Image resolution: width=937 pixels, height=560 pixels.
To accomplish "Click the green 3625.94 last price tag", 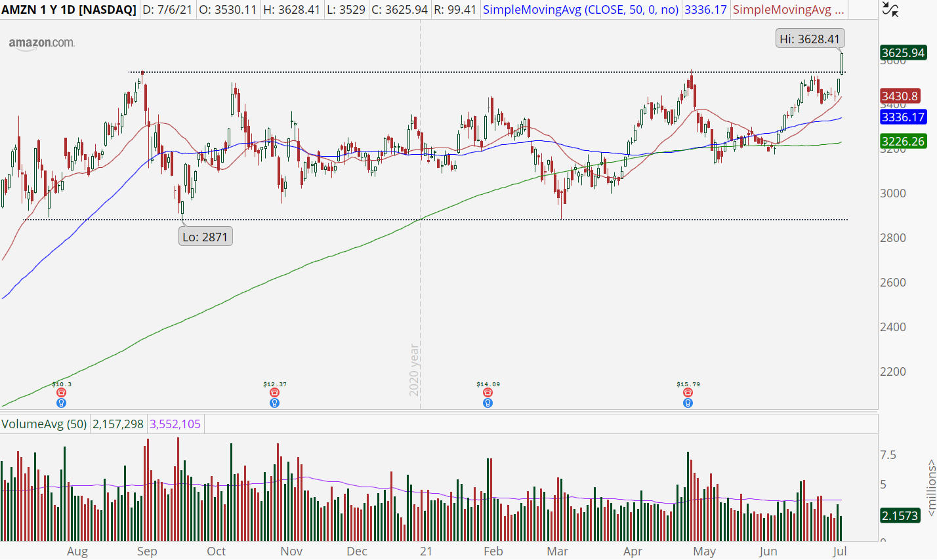I will pyautogui.click(x=903, y=52).
